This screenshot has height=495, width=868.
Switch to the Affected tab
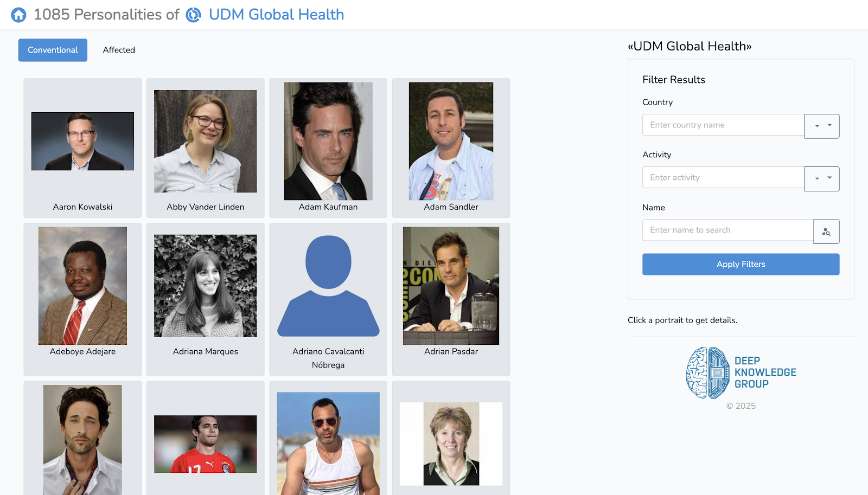119,50
